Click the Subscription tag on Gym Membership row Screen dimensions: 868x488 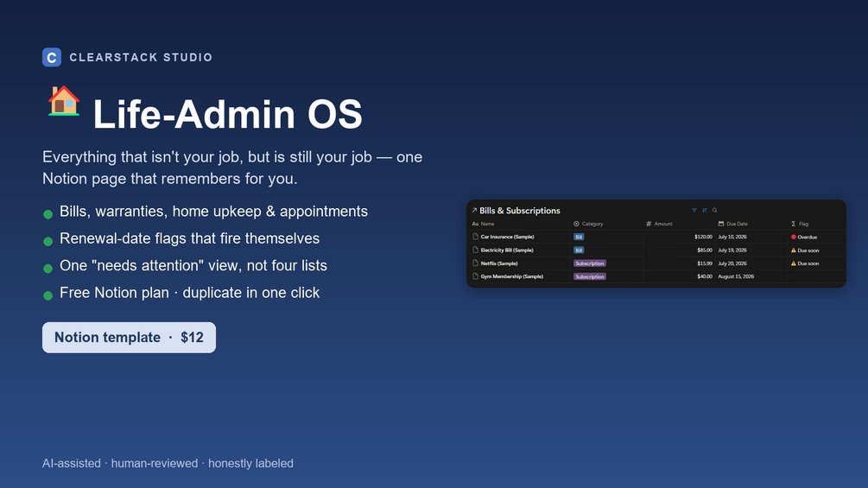coord(590,276)
